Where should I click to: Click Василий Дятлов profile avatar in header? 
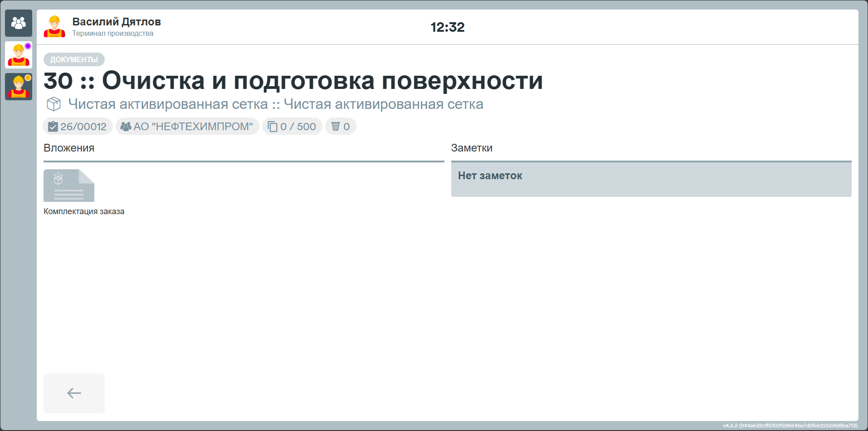(54, 27)
